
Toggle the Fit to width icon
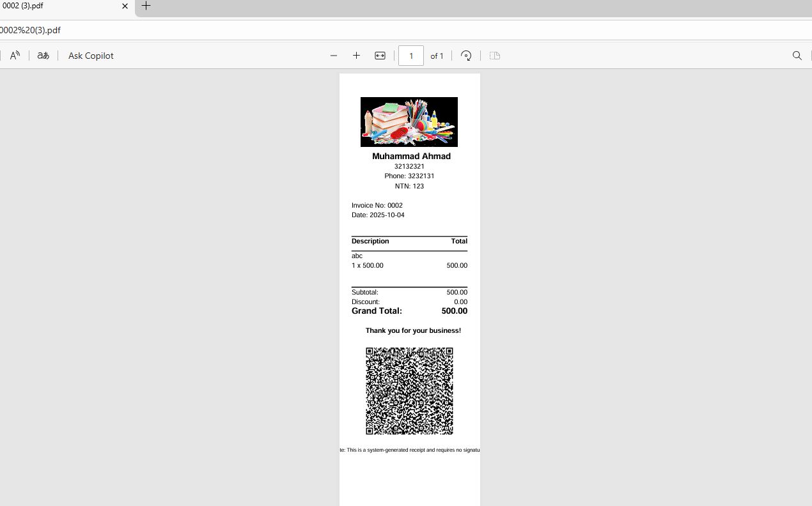[380, 56]
